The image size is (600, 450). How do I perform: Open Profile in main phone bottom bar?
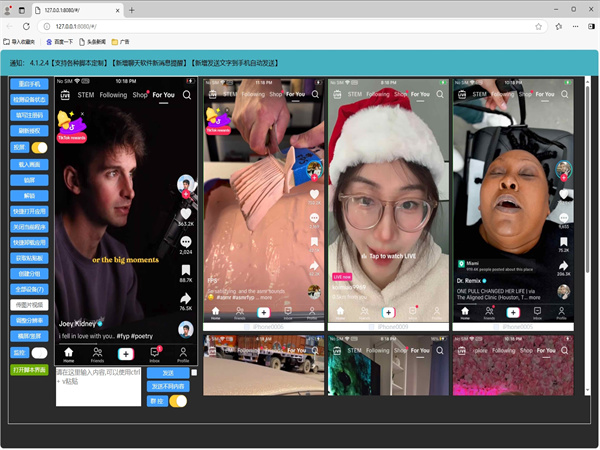183,353
